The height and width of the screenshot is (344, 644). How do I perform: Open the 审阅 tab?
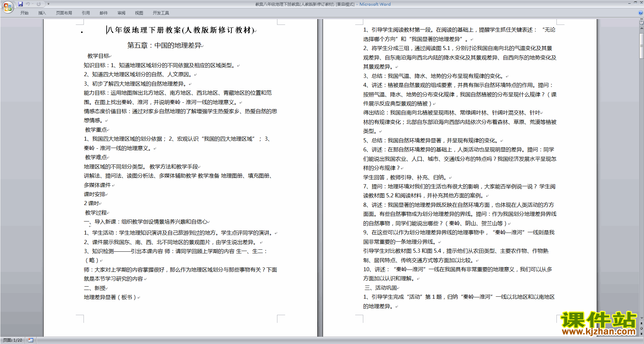[121, 13]
